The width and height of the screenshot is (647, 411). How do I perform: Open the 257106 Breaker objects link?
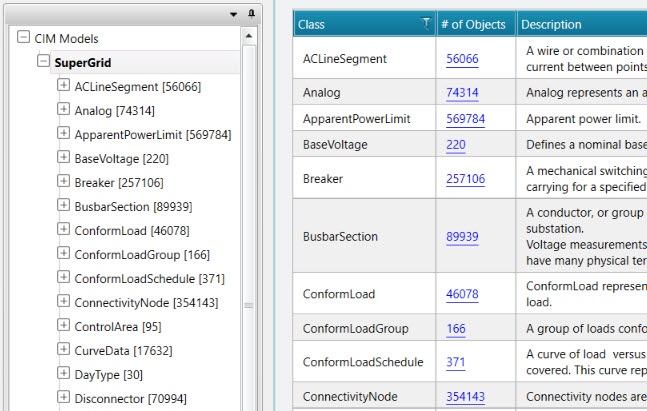[x=465, y=179]
